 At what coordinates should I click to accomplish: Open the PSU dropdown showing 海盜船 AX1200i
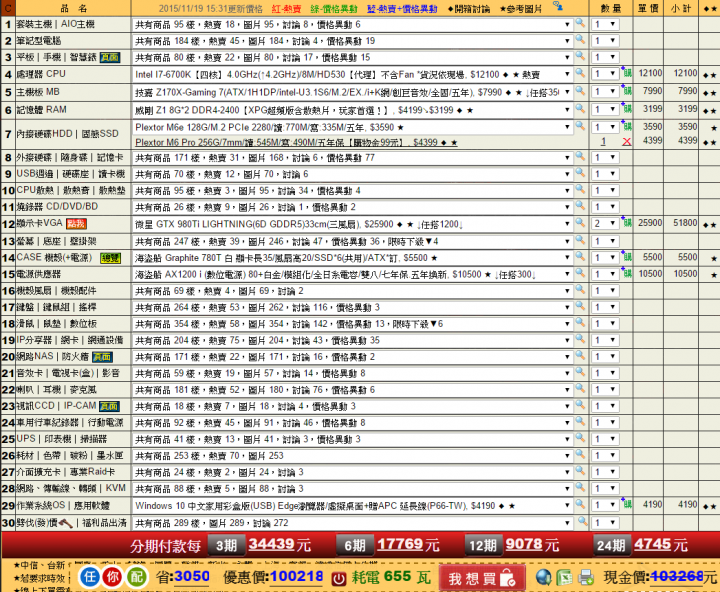click(353, 275)
